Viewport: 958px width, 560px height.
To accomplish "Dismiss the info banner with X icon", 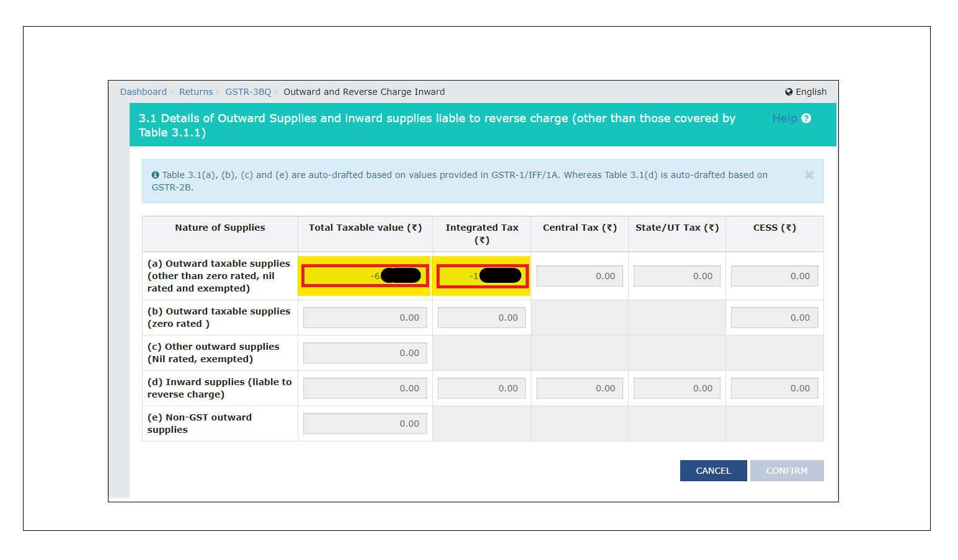I will [x=809, y=176].
